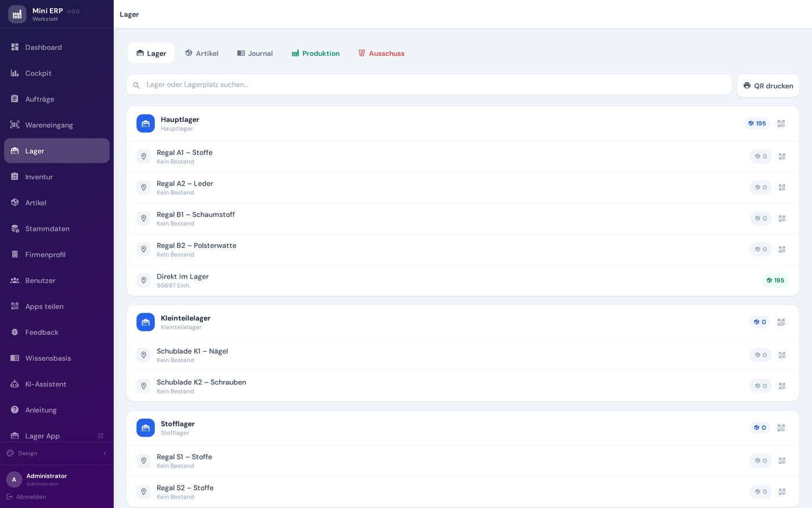Show QR code for Regal A1 – Stoffe
Viewport: 812px width, 508px height.
[x=782, y=157]
